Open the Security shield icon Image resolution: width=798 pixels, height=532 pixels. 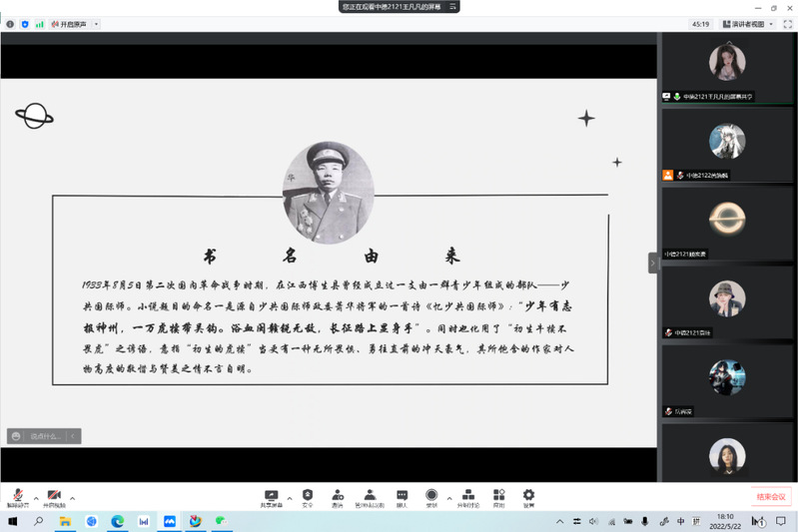coord(308,496)
